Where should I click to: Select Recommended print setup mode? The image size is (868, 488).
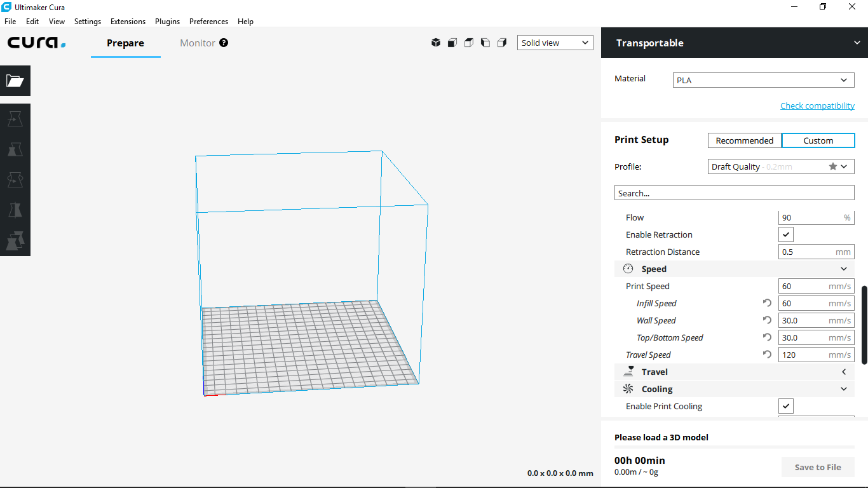coord(745,140)
